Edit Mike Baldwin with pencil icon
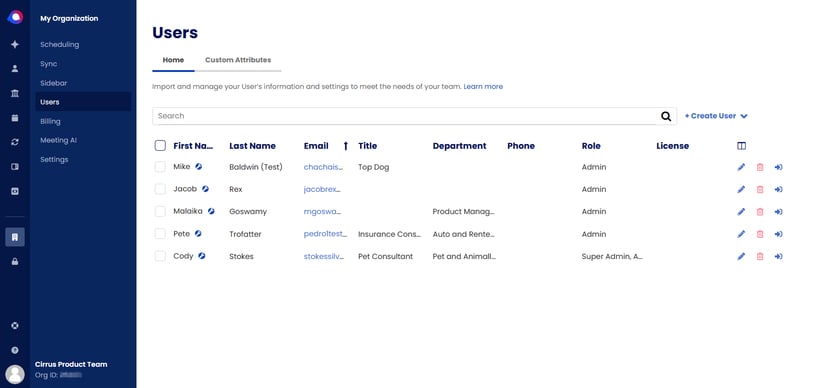The height and width of the screenshot is (388, 815). (x=741, y=167)
